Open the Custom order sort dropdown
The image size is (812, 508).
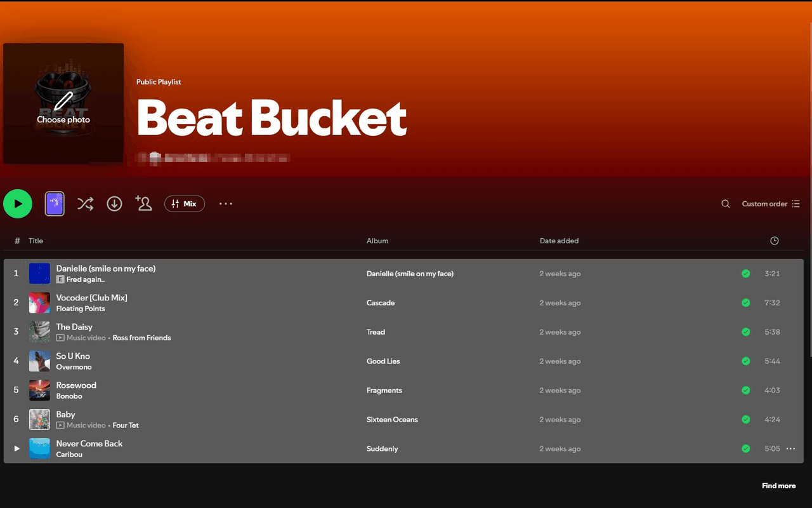coord(771,204)
